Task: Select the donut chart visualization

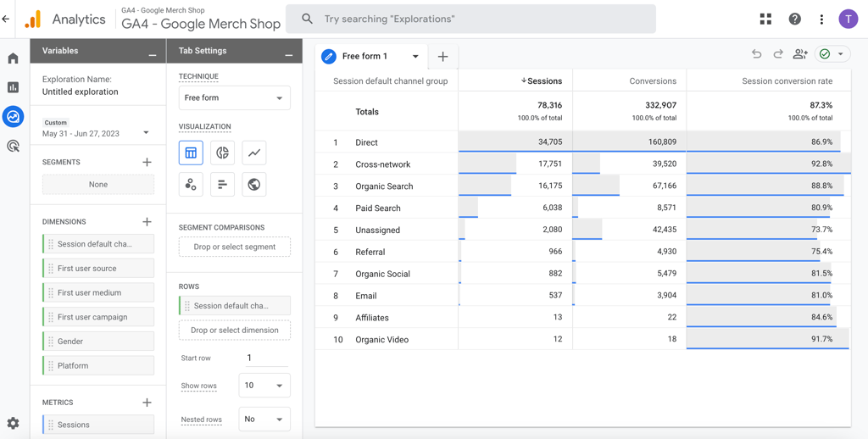Action: tap(222, 153)
